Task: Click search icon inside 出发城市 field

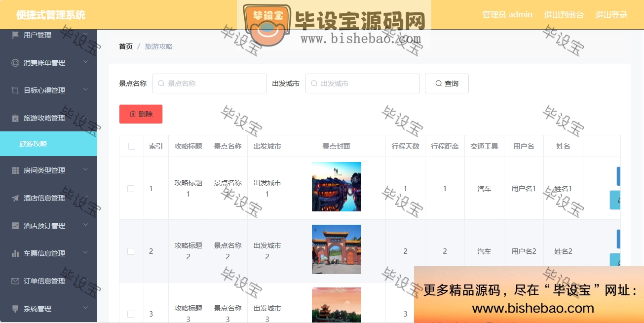Action: [x=314, y=83]
